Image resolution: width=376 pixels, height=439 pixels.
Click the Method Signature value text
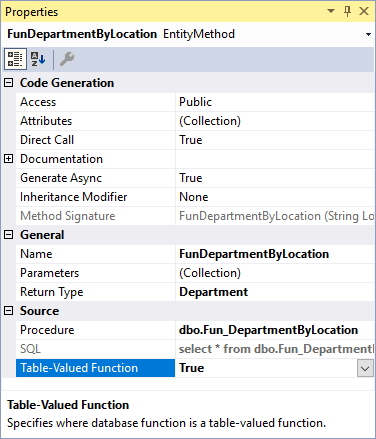pyautogui.click(x=276, y=216)
